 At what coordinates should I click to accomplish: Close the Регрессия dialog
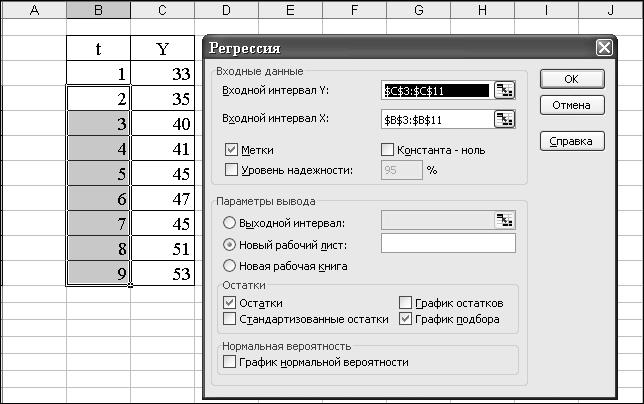pyautogui.click(x=604, y=48)
